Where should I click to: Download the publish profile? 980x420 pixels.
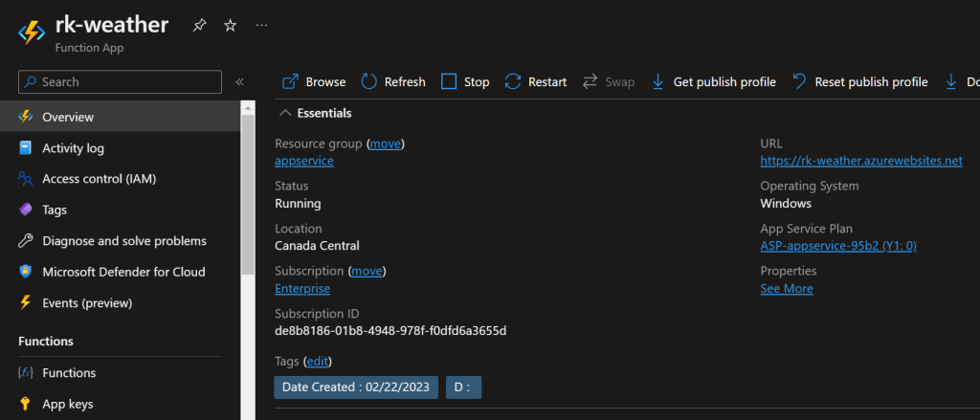(x=714, y=82)
